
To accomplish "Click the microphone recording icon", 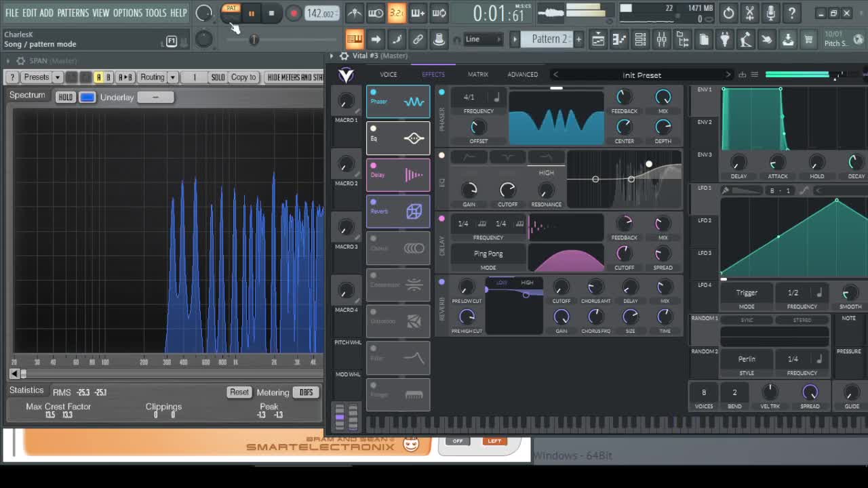I will [x=770, y=13].
